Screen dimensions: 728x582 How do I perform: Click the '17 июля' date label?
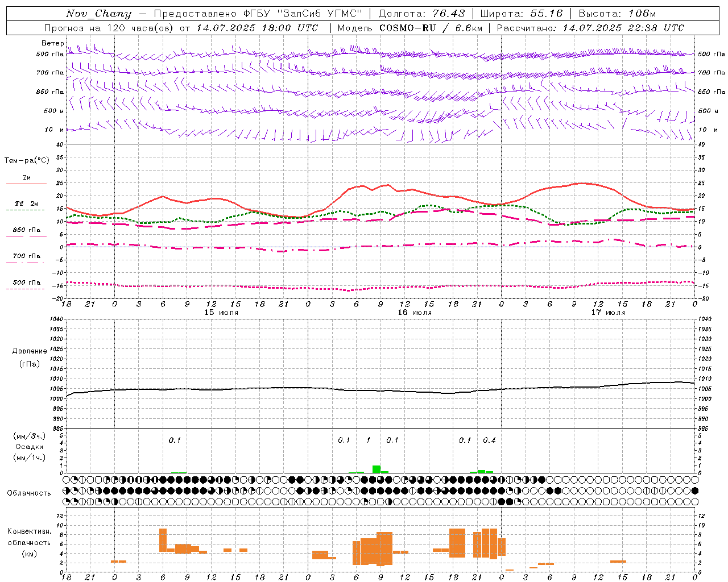coord(608,313)
